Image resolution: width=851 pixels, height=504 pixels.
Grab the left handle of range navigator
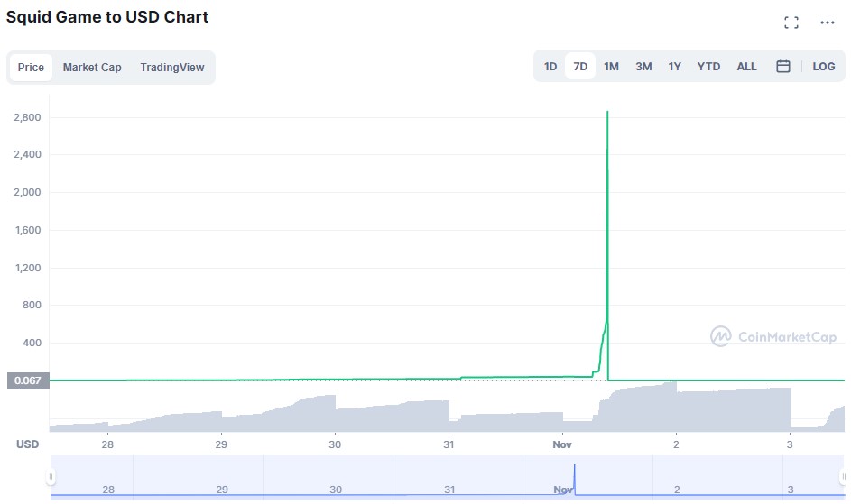[x=51, y=476]
